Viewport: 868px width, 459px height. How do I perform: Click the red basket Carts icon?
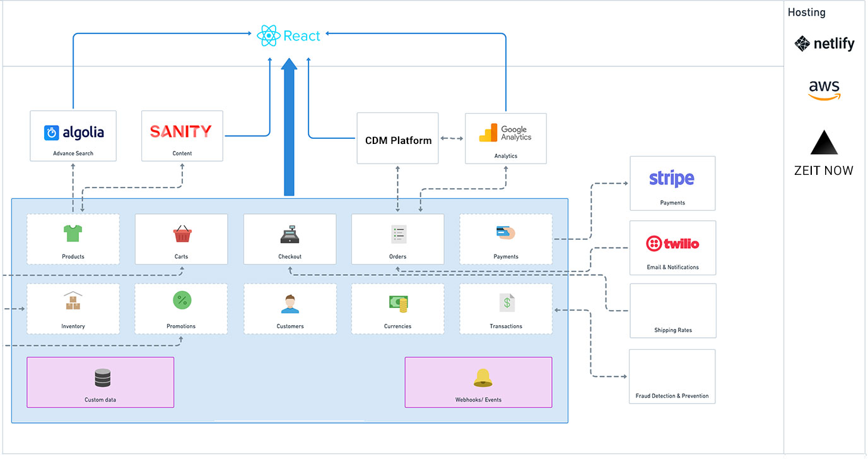coord(182,234)
